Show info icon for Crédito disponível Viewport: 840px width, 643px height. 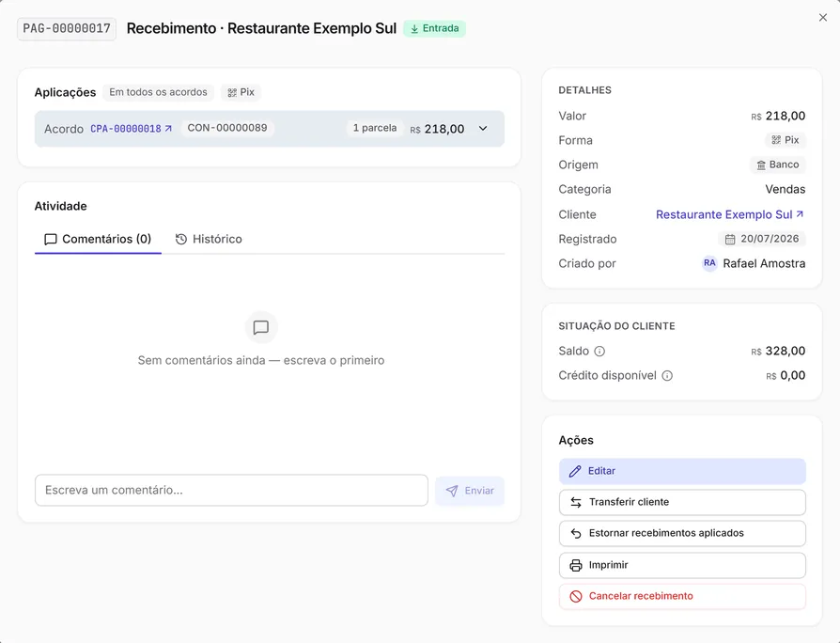click(667, 376)
